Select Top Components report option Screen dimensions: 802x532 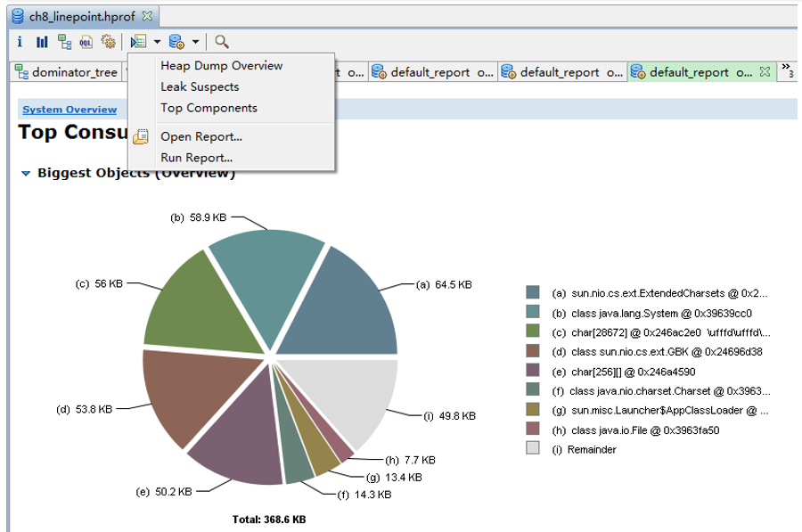tap(209, 108)
